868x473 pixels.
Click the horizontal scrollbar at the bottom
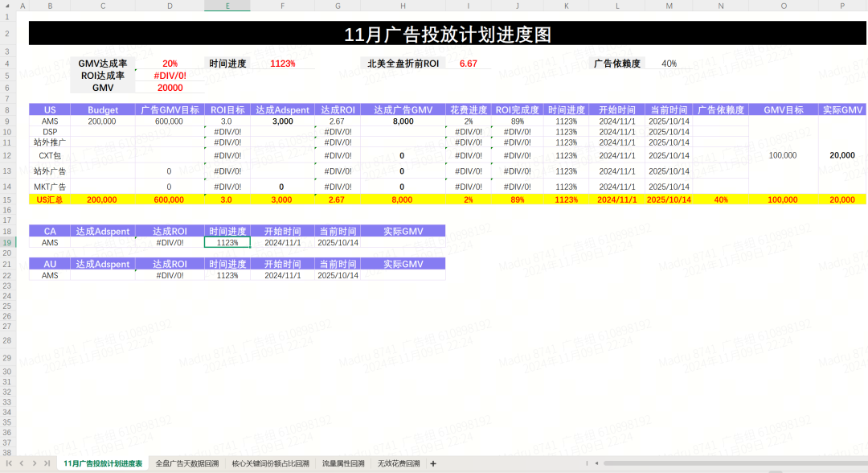click(683, 464)
